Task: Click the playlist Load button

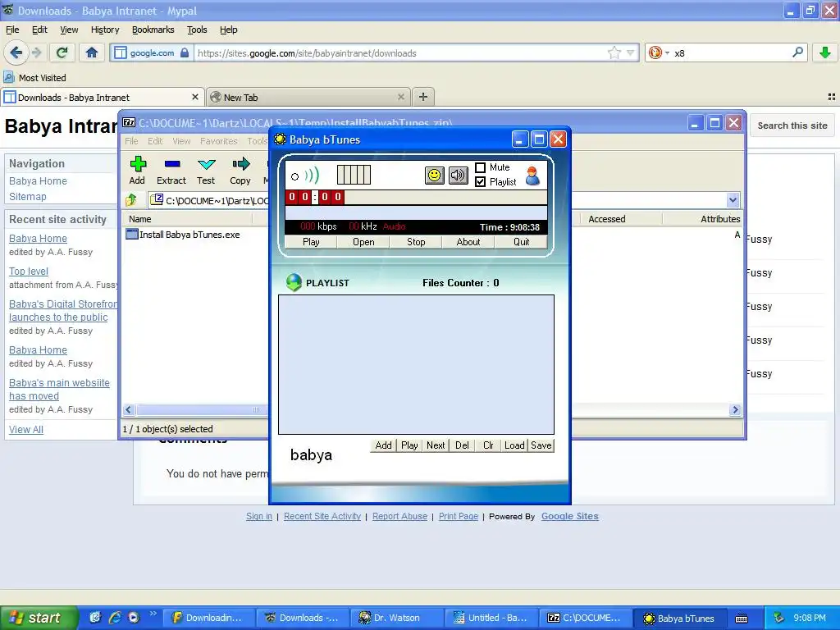Action: [x=514, y=445]
